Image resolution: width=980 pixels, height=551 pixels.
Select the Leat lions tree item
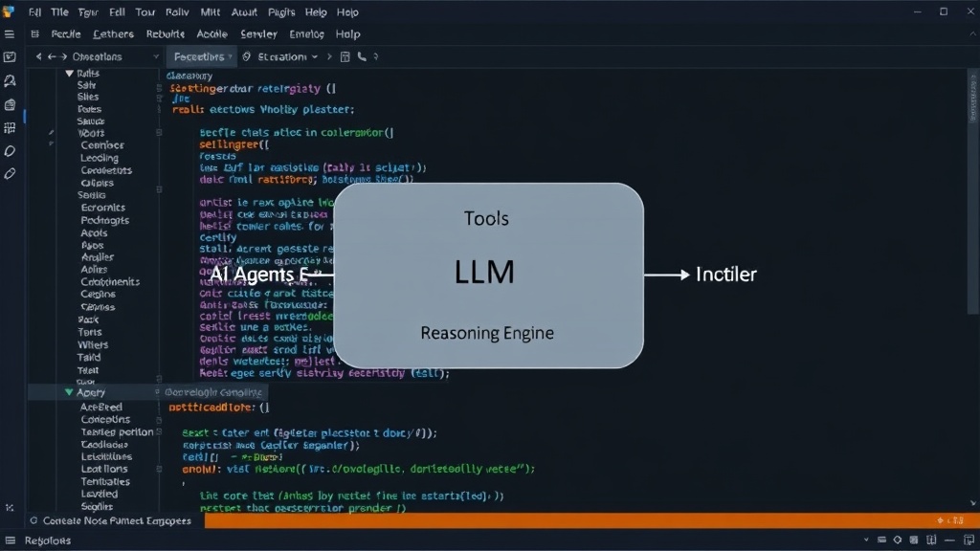point(104,469)
